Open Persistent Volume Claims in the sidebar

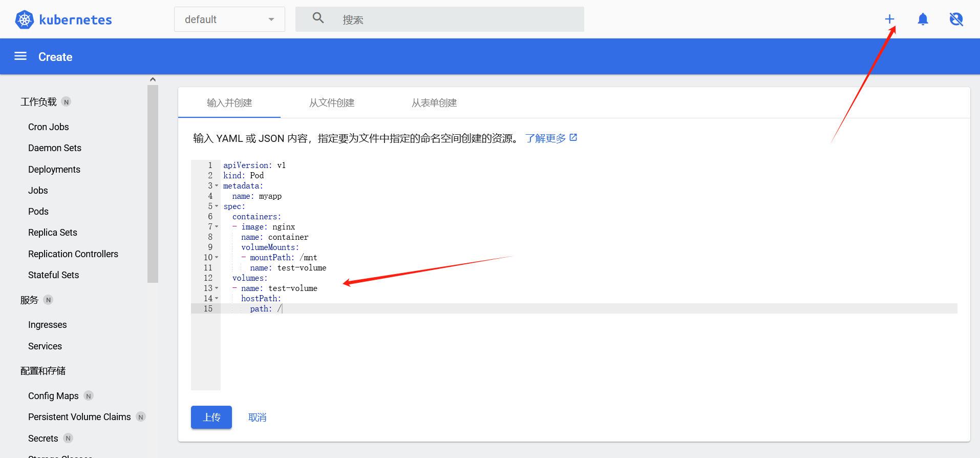tap(79, 417)
